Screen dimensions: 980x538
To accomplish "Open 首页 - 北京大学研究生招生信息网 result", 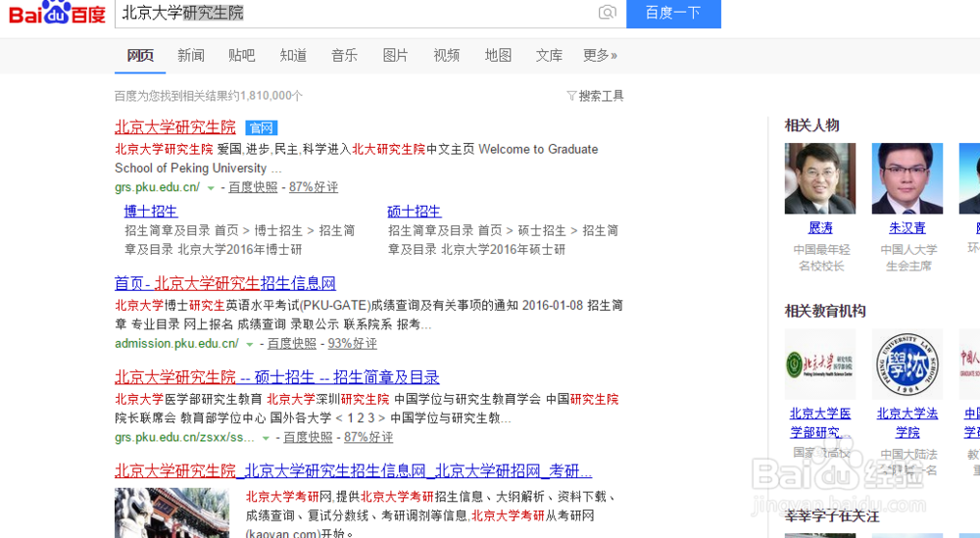I will coord(225,283).
